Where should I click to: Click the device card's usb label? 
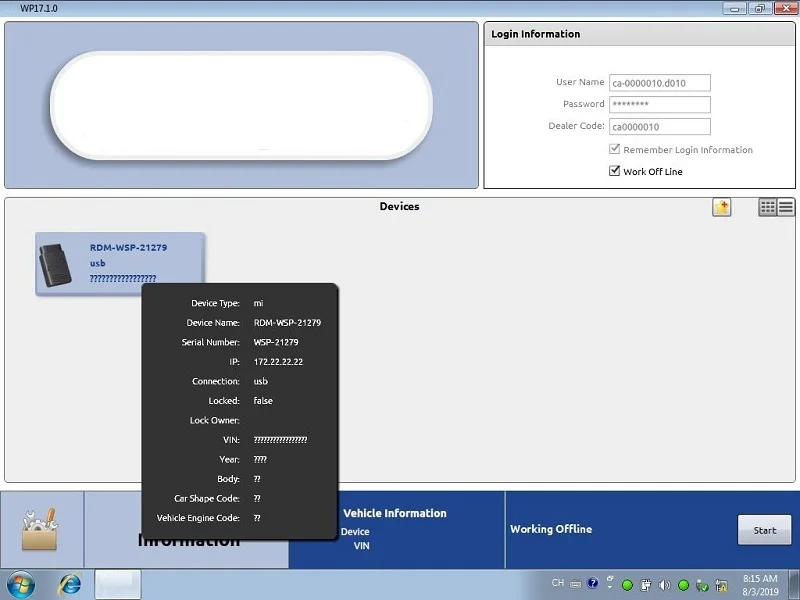pyautogui.click(x=97, y=263)
